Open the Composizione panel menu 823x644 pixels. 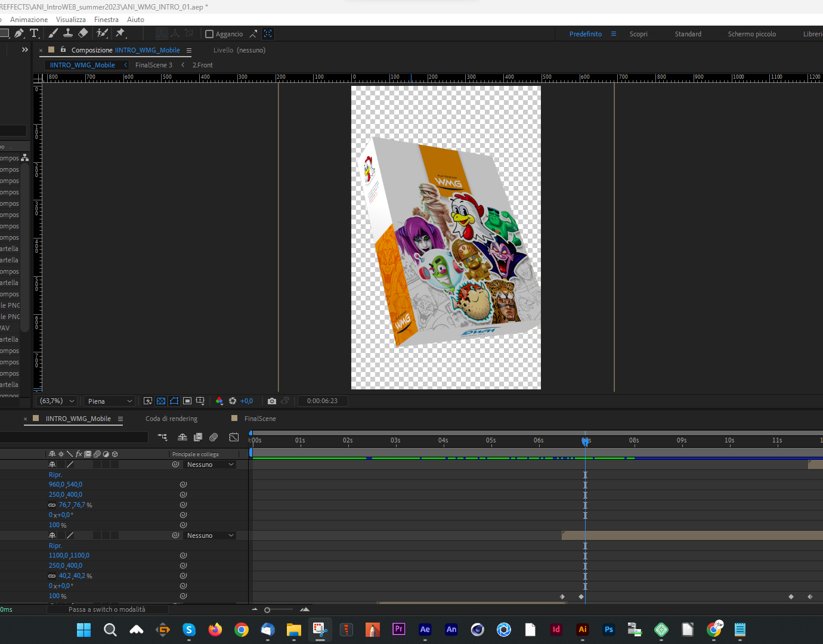point(189,50)
